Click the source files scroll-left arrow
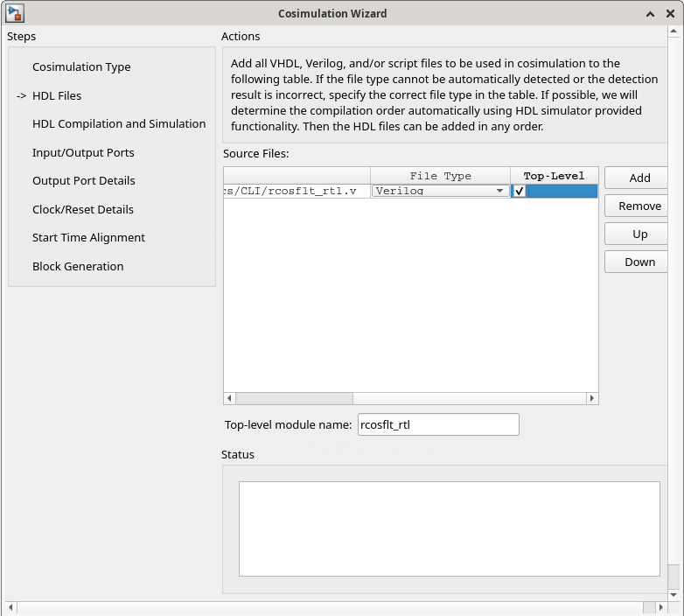This screenshot has width=684, height=616. point(230,398)
